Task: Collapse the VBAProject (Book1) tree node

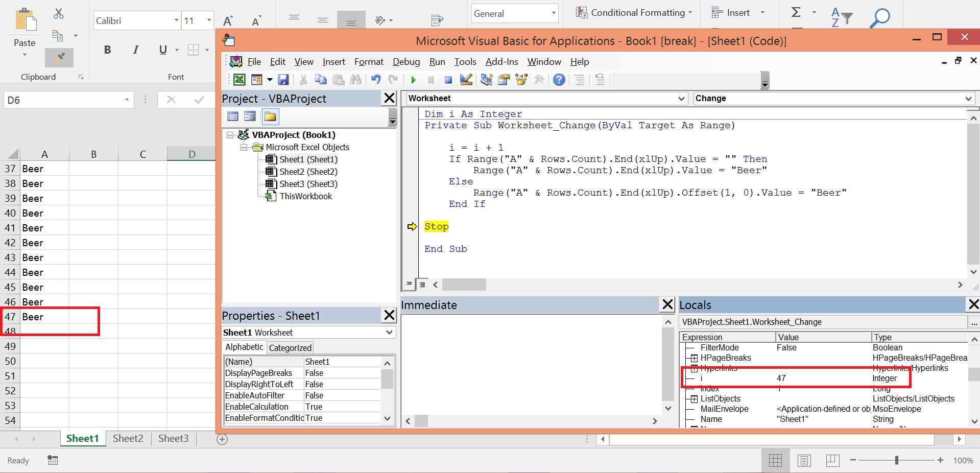Action: [230, 135]
